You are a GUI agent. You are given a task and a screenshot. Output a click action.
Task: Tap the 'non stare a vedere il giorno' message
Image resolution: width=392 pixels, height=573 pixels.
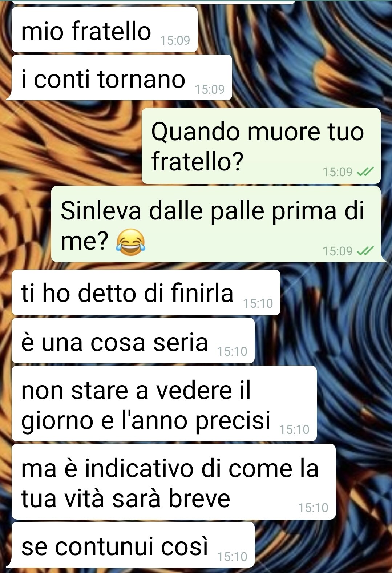click(164, 404)
